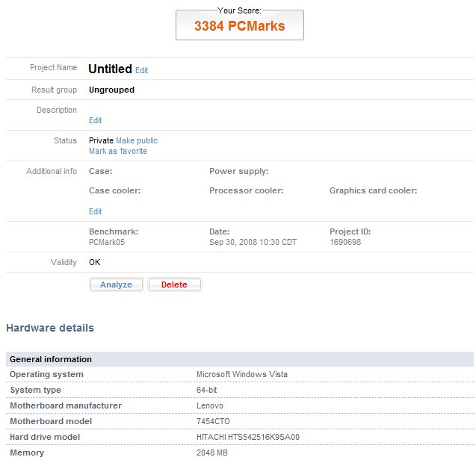476x460 pixels.
Task: Mark this result as favorite
Action: 118,151
